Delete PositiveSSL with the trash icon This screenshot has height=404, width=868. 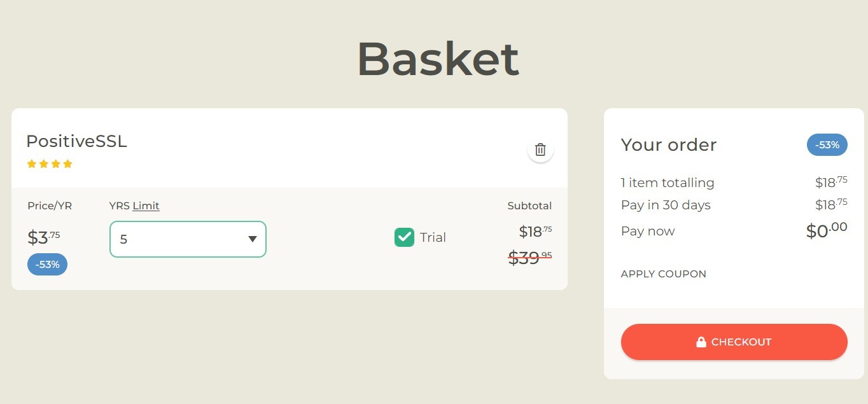[540, 150]
